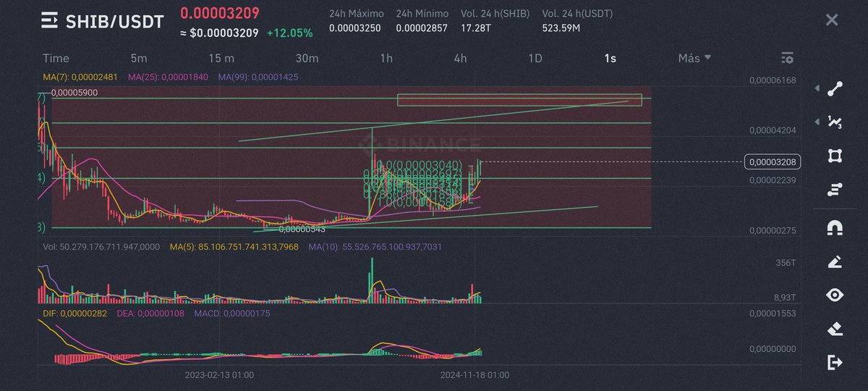Image resolution: width=868 pixels, height=391 pixels.
Task: Expand wave tool options arrow
Action: (x=817, y=122)
